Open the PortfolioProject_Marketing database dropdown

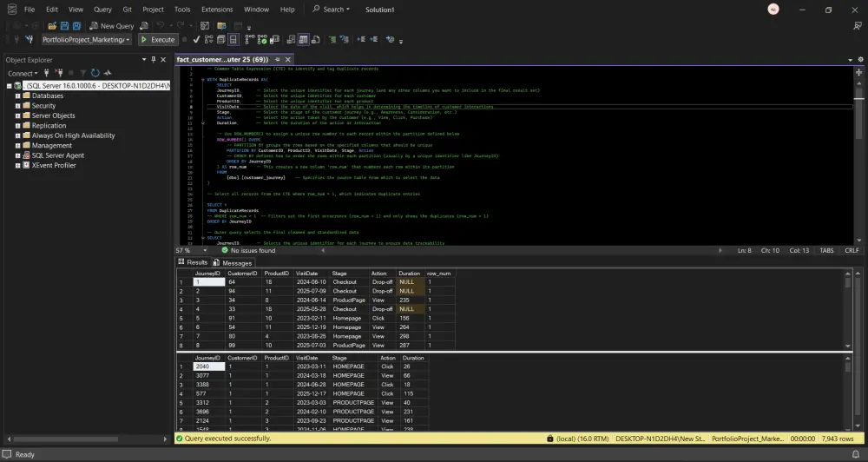coord(128,40)
